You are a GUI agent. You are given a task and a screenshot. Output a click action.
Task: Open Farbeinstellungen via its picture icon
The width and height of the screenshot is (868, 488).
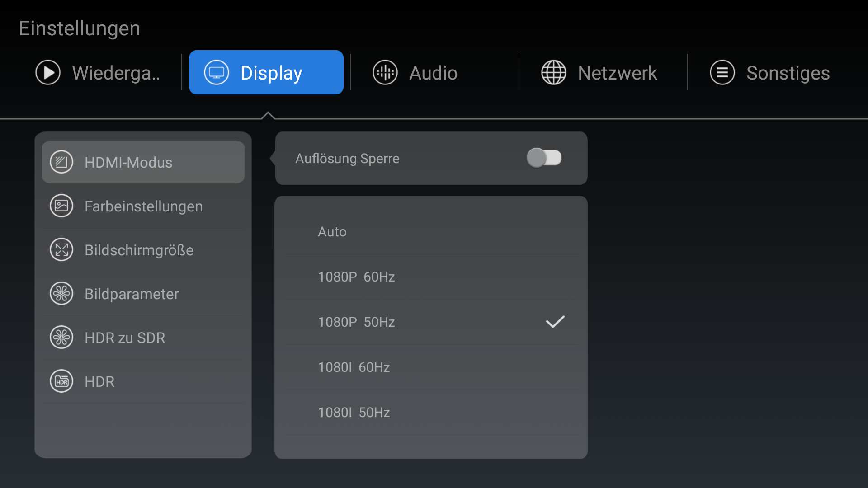[61, 206]
